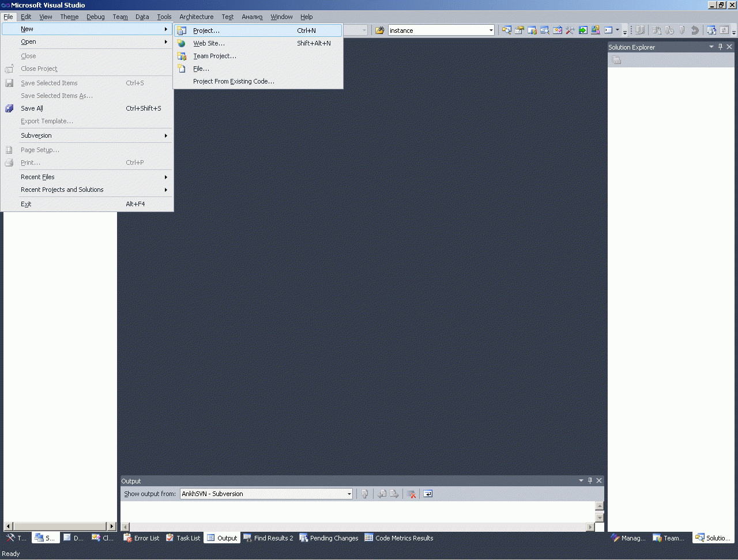The width and height of the screenshot is (738, 560).
Task: Click the Compare/Show Changes toolbar icon
Action: pos(711,31)
